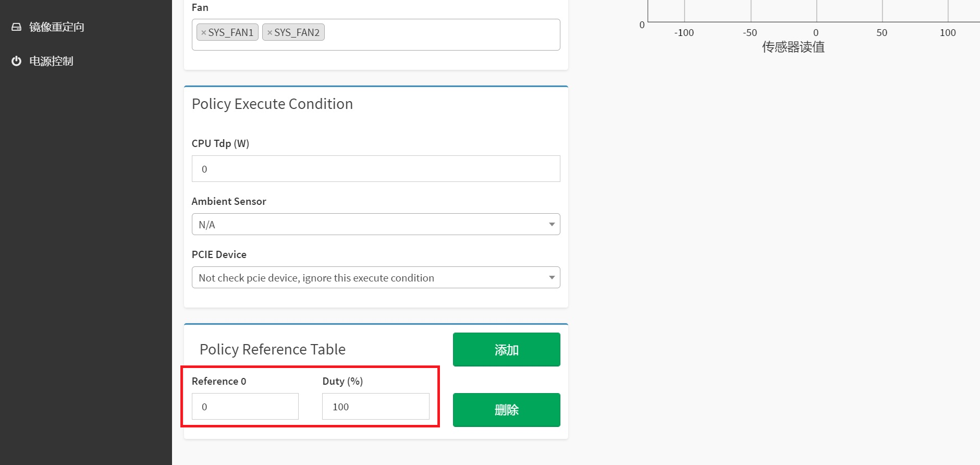Screen dimensions: 980x465
Task: Click the green 添加 button
Action: click(x=507, y=350)
